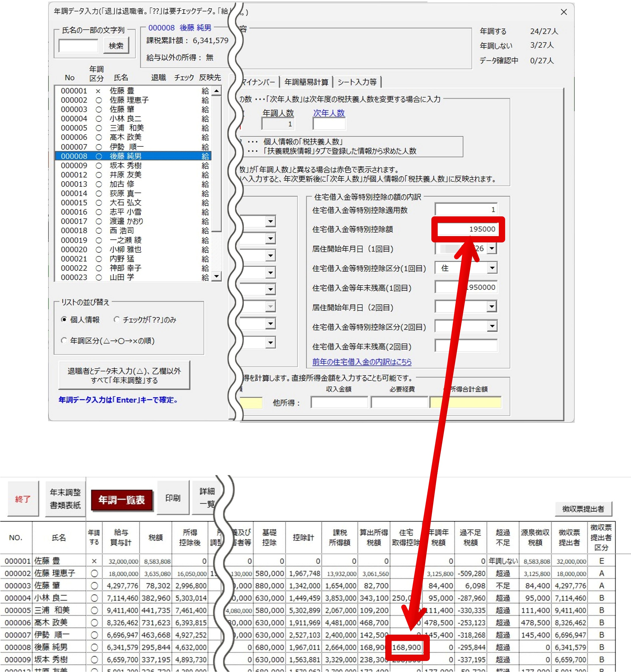Expand 住宅借入金等特別控除区分(2回目) dropdown
631x672 pixels.
492,326
